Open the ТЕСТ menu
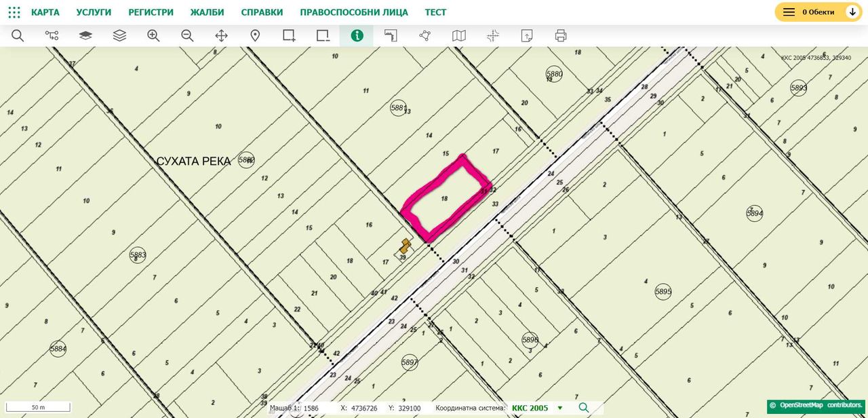The height and width of the screenshot is (418, 868). pos(435,12)
